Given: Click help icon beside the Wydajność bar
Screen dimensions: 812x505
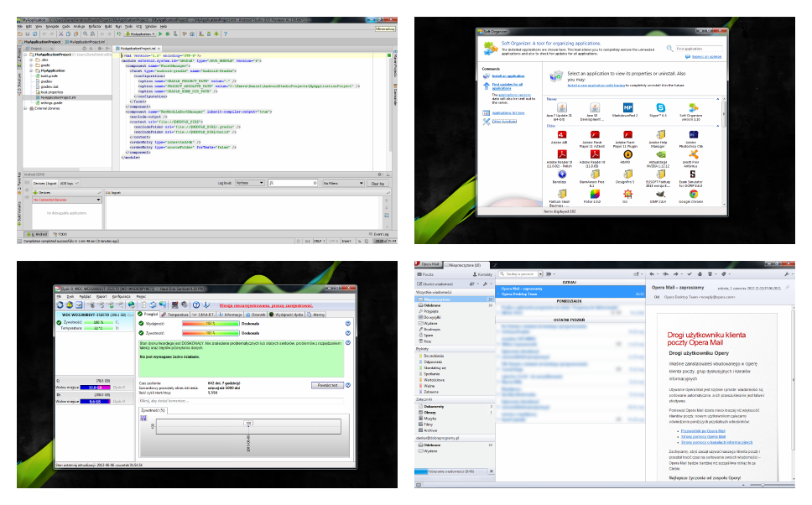Looking at the screenshot, I should tap(348, 324).
